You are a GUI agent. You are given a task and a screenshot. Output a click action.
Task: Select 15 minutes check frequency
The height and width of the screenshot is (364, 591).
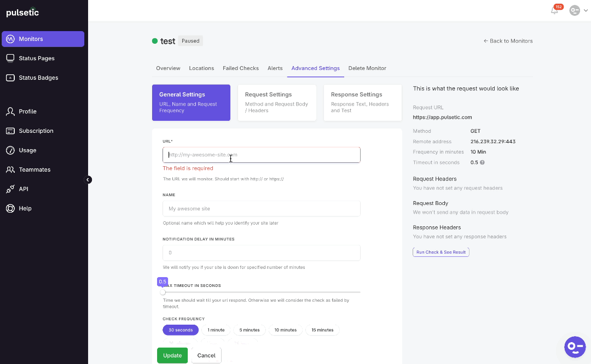[x=322, y=330]
